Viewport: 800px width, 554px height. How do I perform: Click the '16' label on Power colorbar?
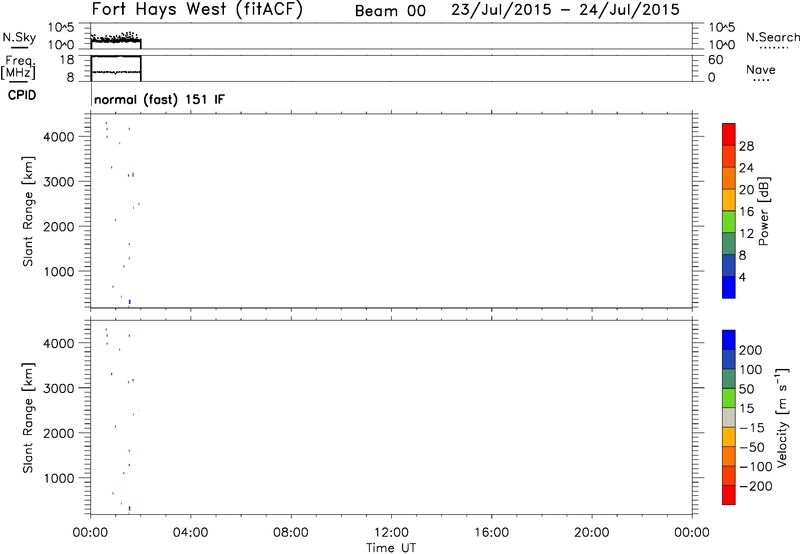pyautogui.click(x=746, y=211)
